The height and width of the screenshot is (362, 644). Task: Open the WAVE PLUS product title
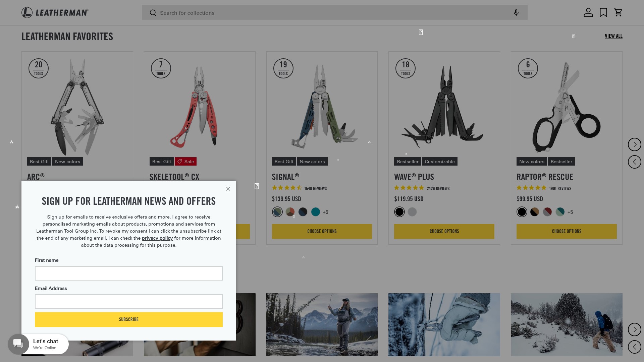click(414, 177)
